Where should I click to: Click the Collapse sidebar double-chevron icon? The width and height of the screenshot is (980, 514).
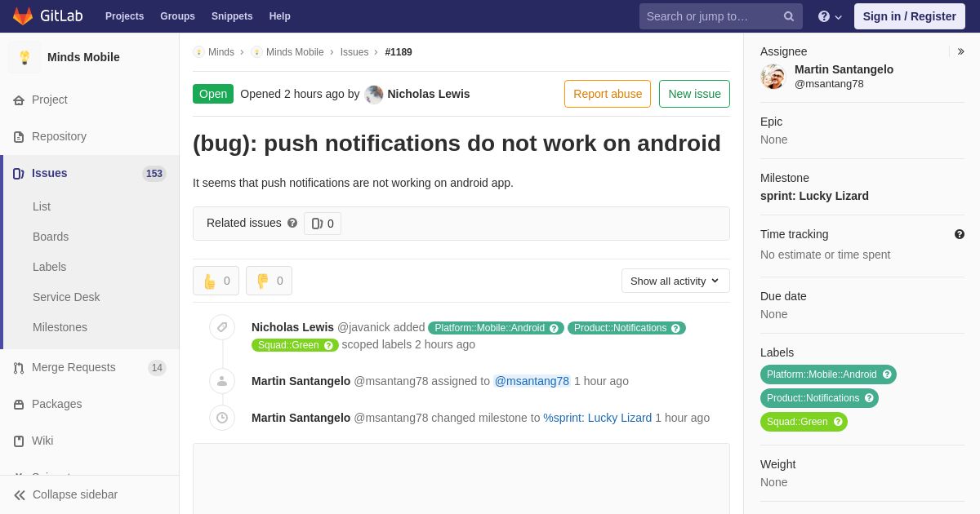pyautogui.click(x=20, y=495)
